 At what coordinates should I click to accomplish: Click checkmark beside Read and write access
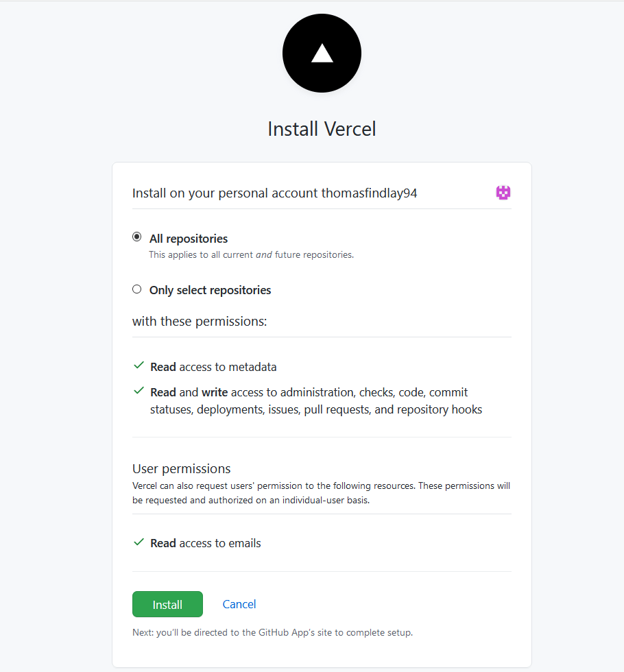click(139, 391)
